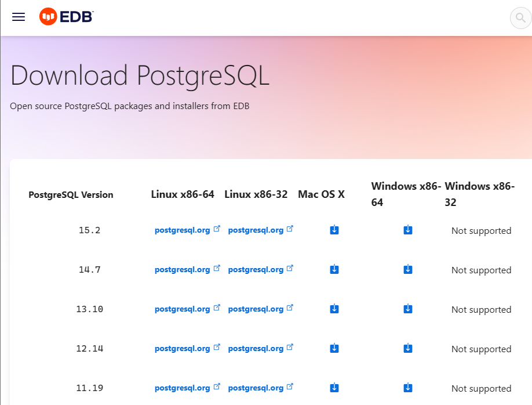Open the hamburger navigation menu
Image resolution: width=532 pixels, height=405 pixels.
(19, 17)
